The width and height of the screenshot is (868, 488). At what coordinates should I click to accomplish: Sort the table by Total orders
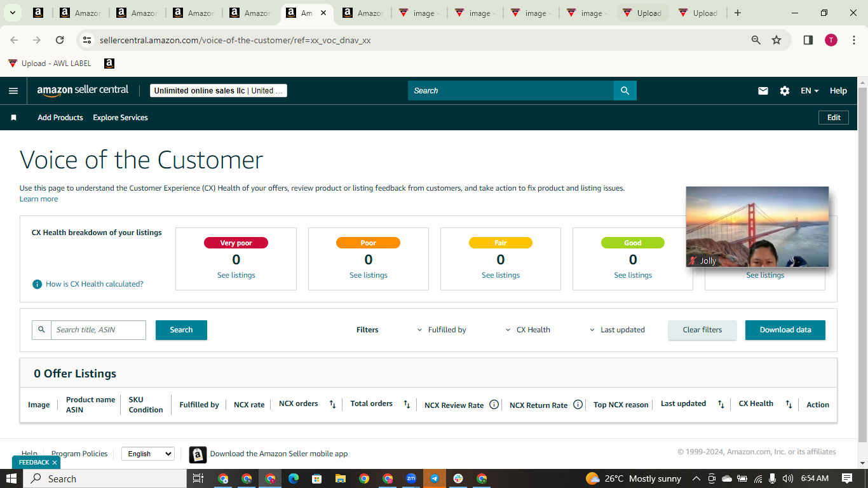(x=407, y=404)
